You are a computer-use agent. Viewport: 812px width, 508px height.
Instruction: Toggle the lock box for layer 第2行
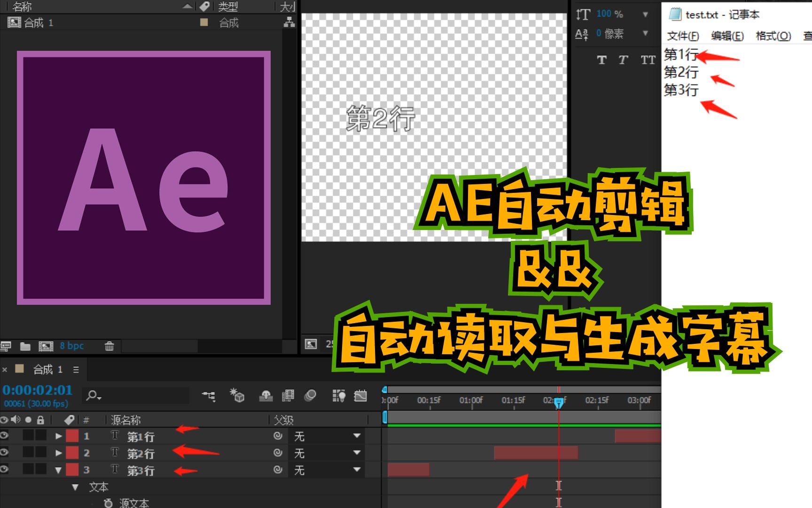coord(41,452)
